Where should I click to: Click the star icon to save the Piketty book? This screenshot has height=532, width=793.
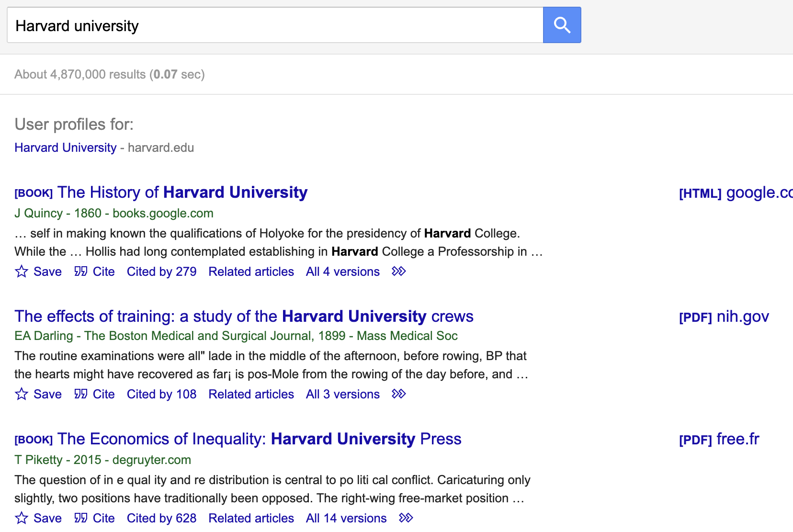pos(22,518)
